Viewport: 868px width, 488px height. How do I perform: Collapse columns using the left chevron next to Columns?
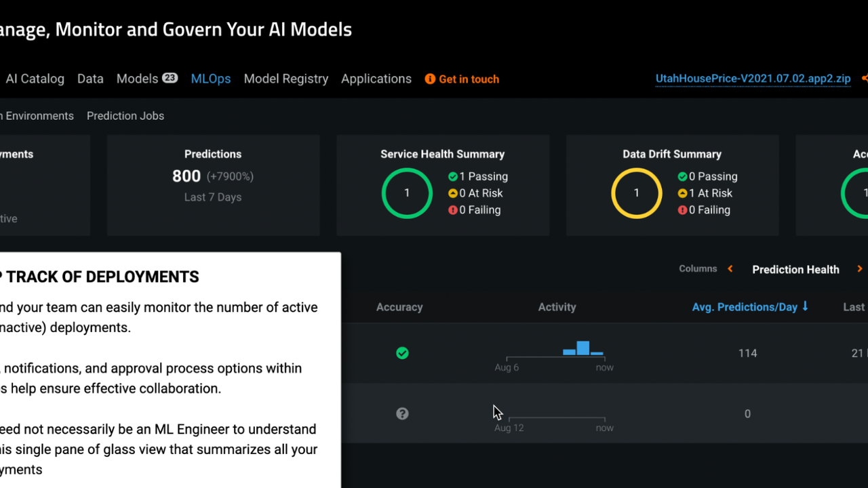[x=730, y=268]
